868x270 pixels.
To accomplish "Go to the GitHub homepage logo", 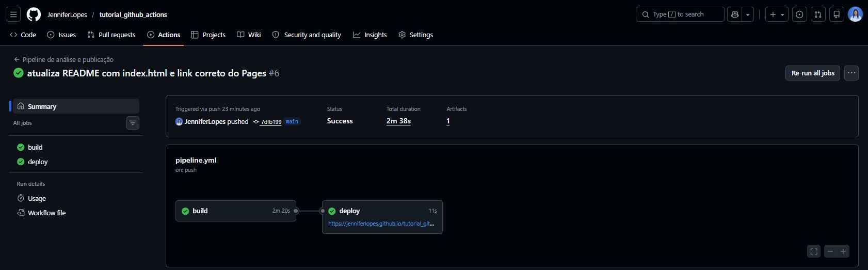I will pos(34,14).
